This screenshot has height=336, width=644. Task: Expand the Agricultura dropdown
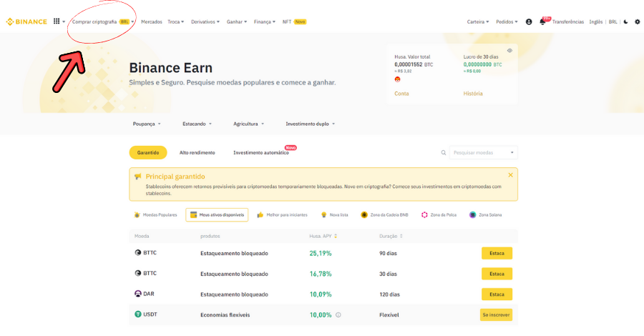248,124
